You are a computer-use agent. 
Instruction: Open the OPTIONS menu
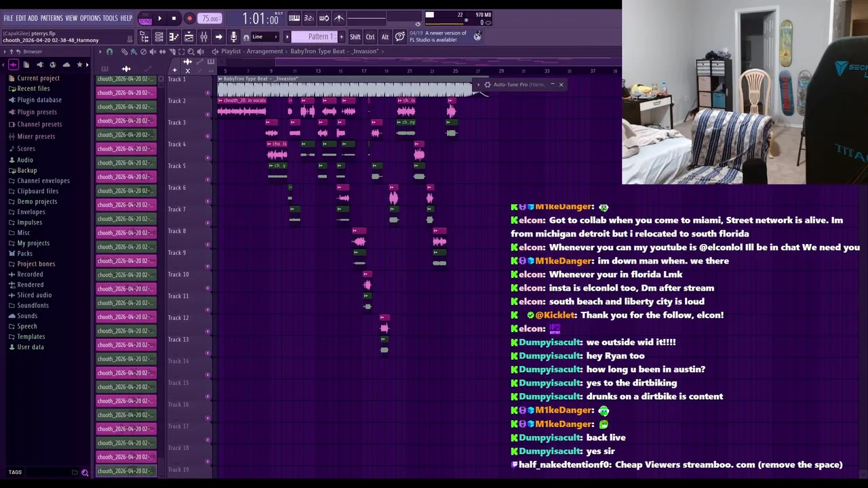point(90,18)
